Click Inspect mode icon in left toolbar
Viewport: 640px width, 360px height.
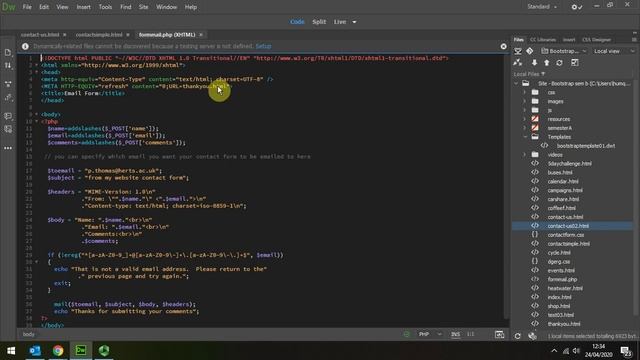tap(8, 98)
